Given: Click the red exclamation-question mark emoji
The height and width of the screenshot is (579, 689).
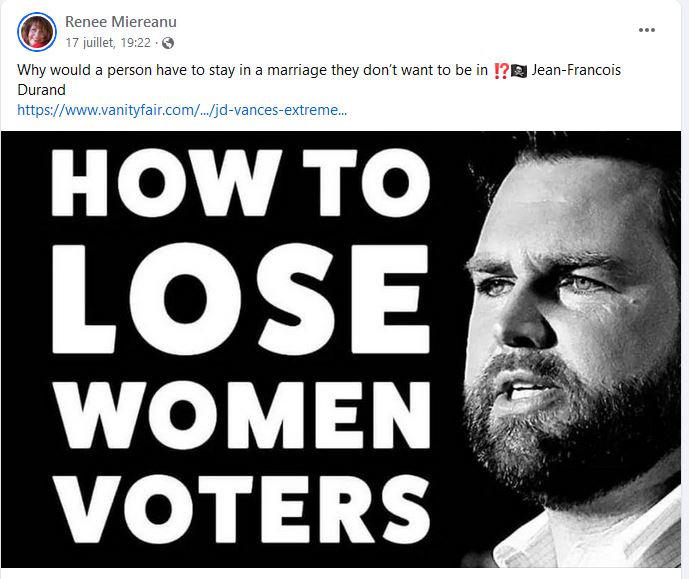Looking at the screenshot, I should [x=500, y=73].
